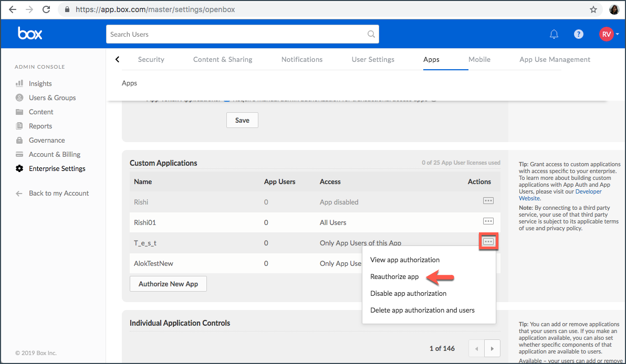
Task: Click the Name column header
Action: click(143, 182)
